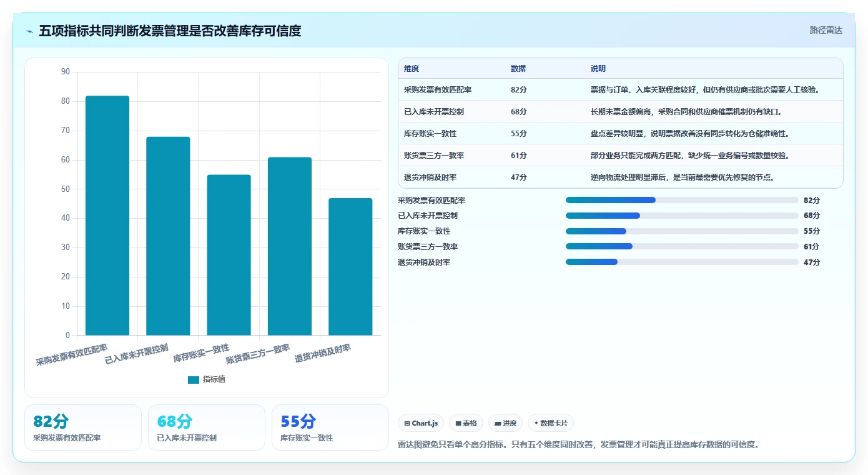Click the lightning icon beside the title
868x475 pixels.
click(x=30, y=31)
